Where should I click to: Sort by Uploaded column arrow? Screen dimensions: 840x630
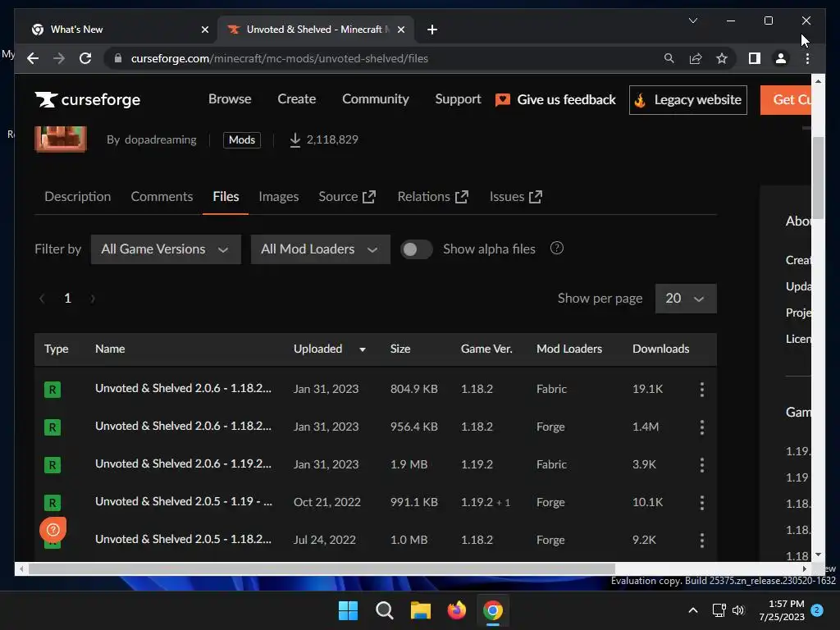tap(363, 349)
